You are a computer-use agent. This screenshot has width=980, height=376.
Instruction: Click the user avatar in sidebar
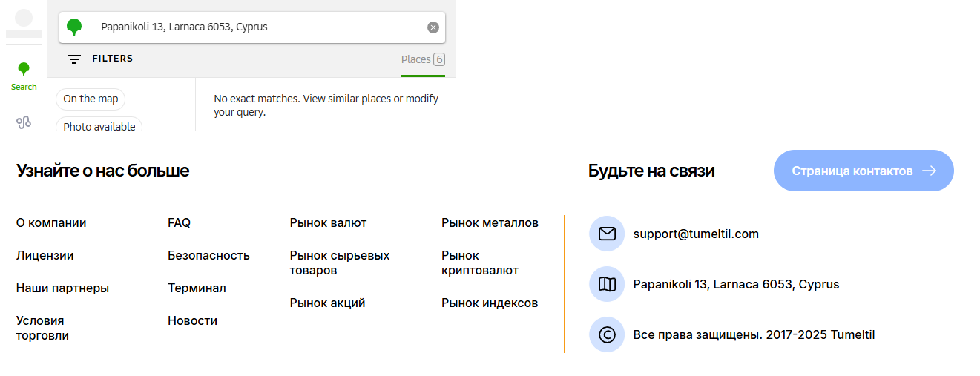coord(24,18)
